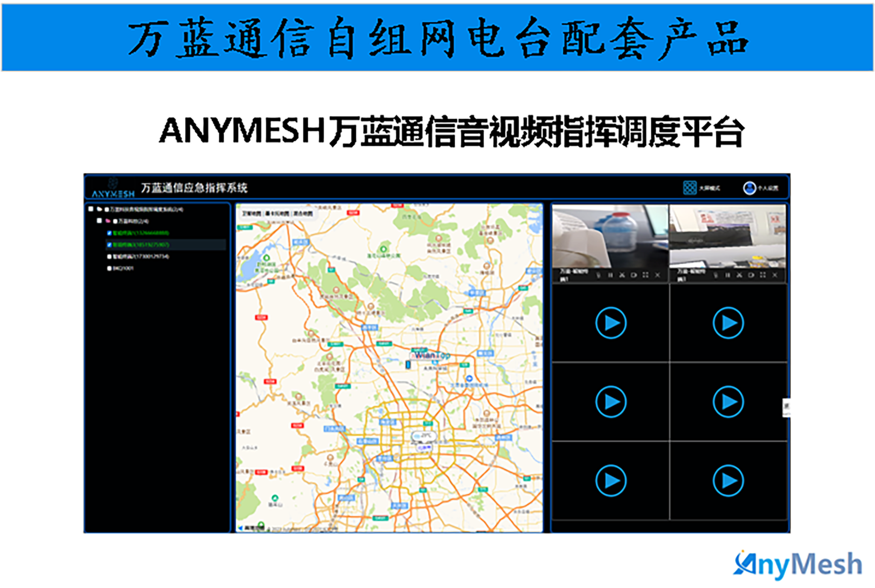Screen dimensions: 875x588
Task: Play video in bottom-right empty slot
Action: 728,481
